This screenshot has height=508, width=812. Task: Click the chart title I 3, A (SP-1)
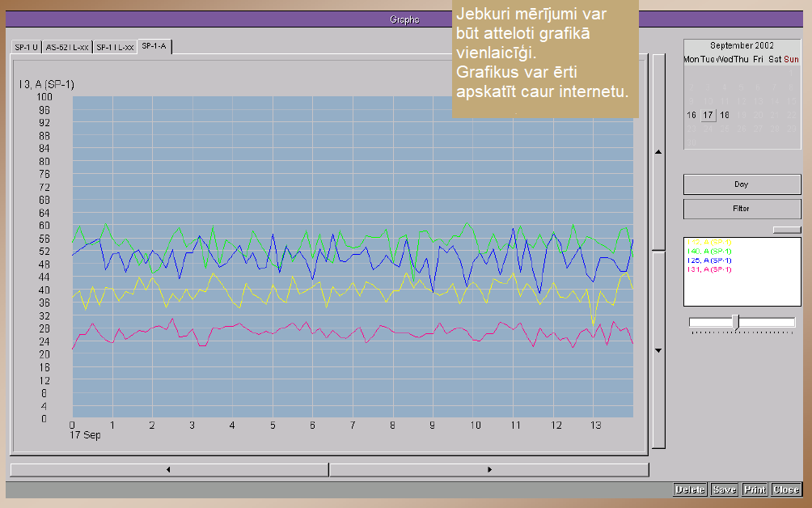[x=47, y=84]
